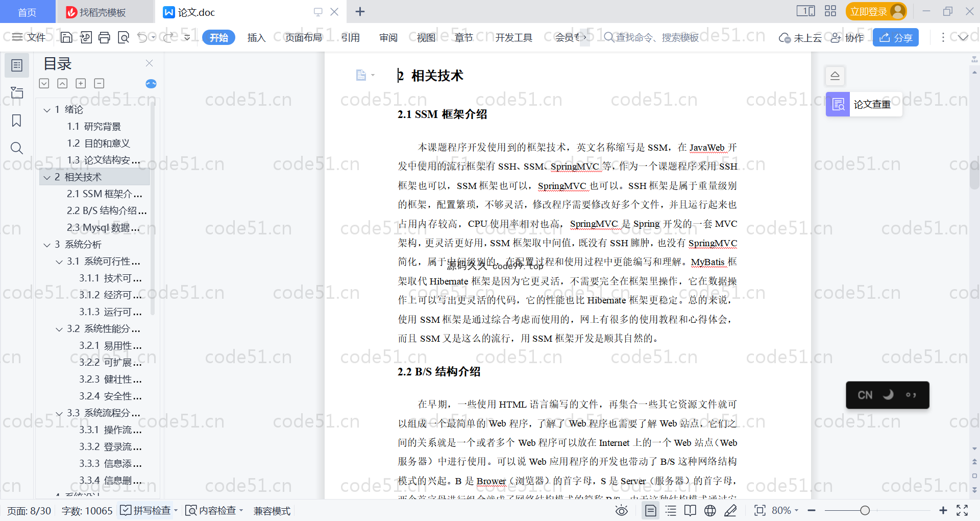Click the 未上云 cloud status button
This screenshot has width=980, height=521.
click(800, 37)
